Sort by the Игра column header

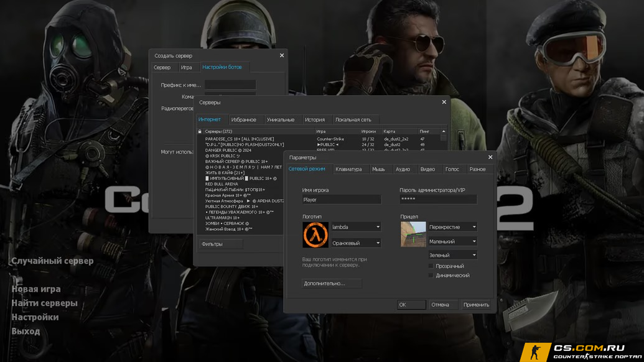(337, 131)
